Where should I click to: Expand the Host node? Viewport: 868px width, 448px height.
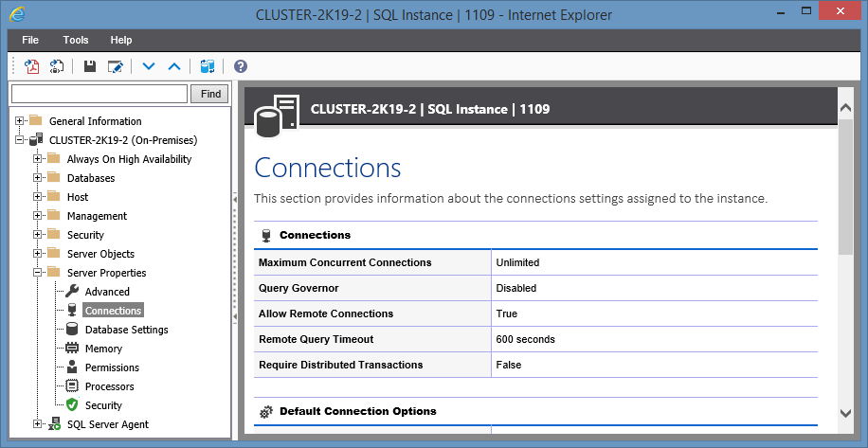coord(38,196)
